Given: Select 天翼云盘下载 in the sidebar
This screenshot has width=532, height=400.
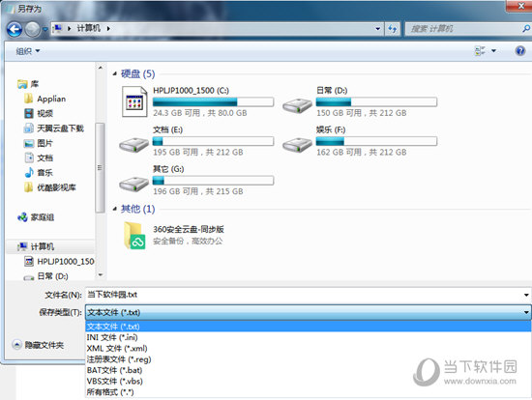Looking at the screenshot, I should (x=60, y=129).
